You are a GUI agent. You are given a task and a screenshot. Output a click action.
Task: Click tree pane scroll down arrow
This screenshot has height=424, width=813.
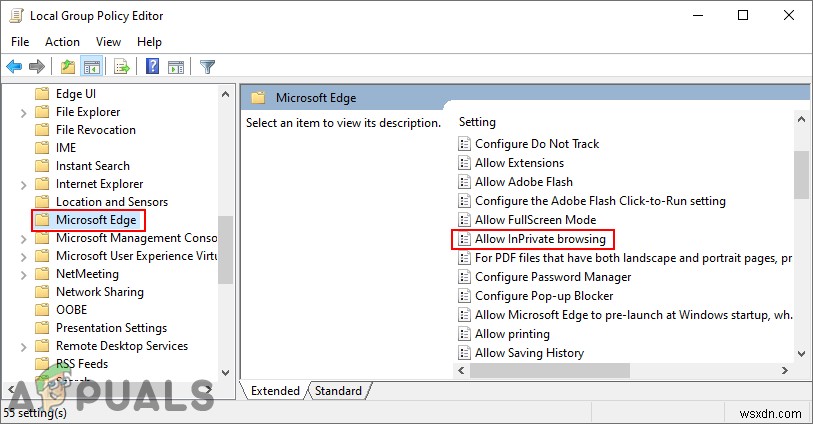click(x=225, y=373)
